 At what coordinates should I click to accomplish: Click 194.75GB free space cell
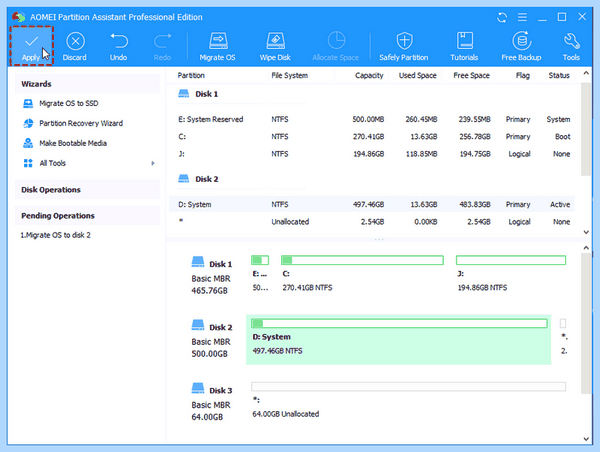tap(474, 154)
